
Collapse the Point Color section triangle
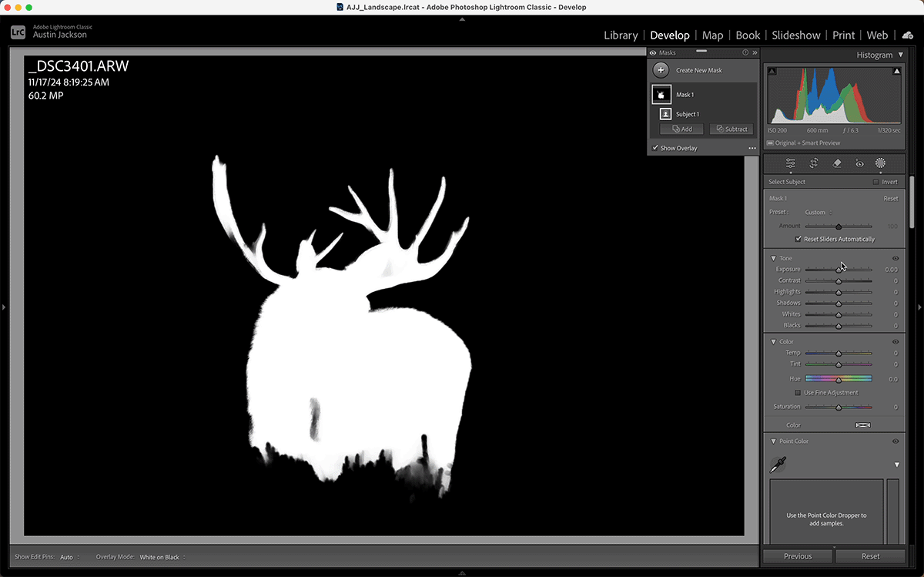(x=773, y=441)
